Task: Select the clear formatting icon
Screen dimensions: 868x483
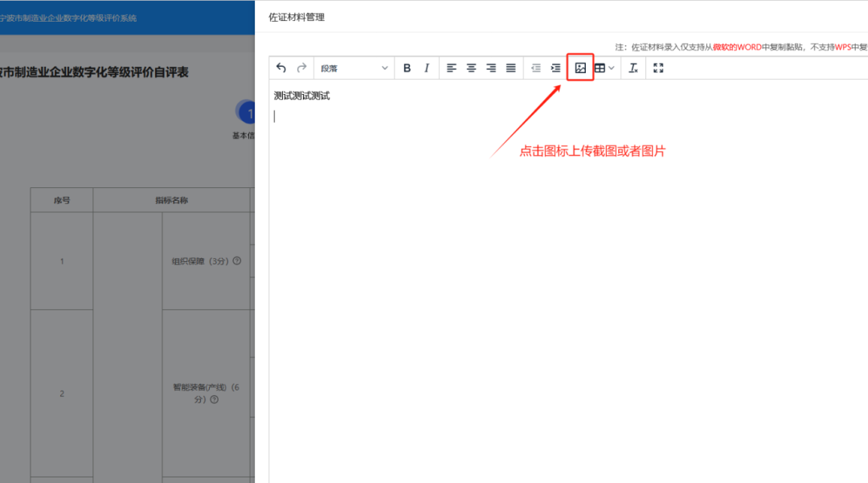Action: (633, 68)
